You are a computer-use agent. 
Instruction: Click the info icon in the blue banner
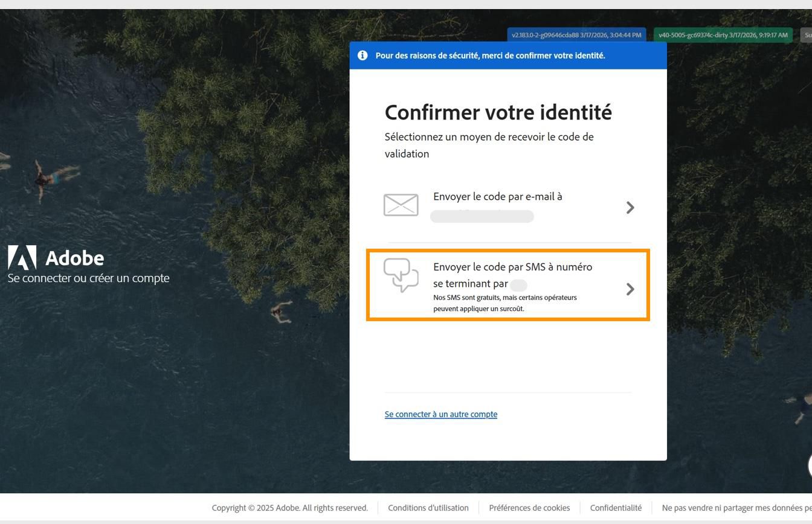(362, 55)
